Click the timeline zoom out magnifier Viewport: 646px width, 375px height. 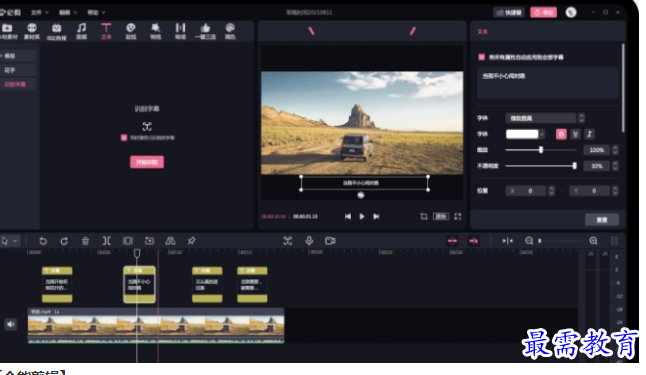[x=529, y=241]
